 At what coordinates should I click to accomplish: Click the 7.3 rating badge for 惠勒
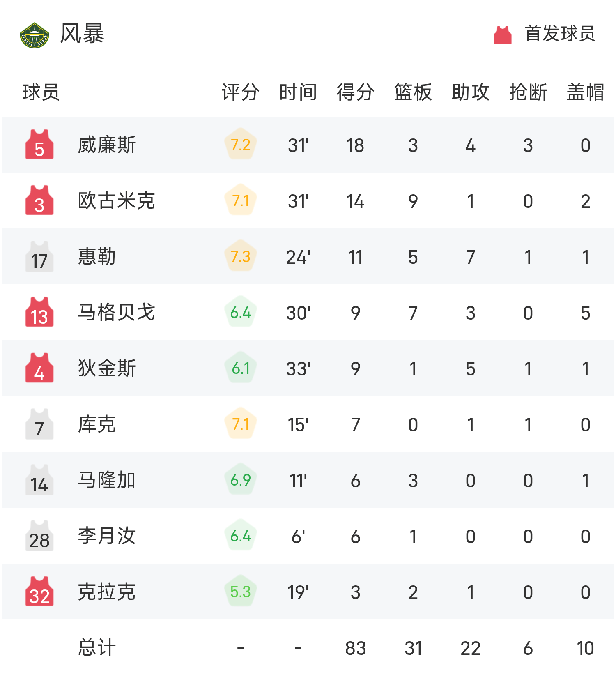click(241, 256)
